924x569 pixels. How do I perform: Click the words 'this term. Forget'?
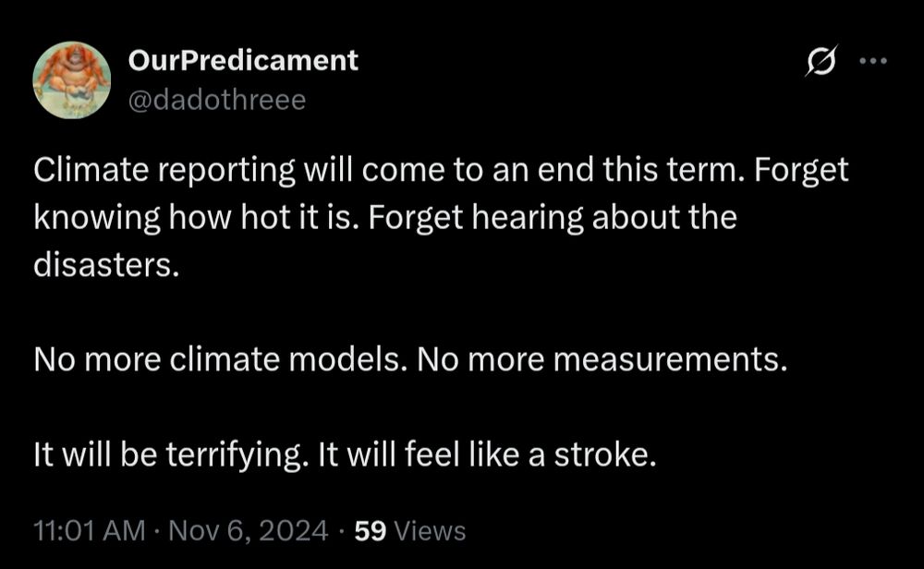point(725,170)
